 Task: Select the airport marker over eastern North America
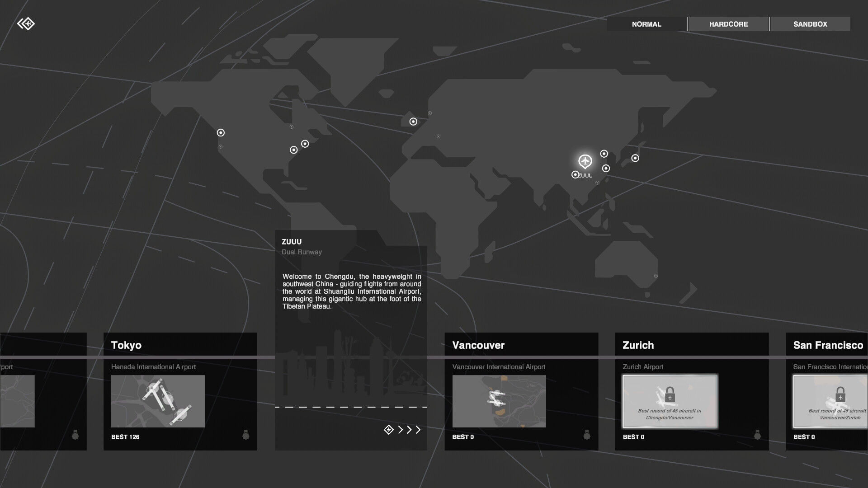pos(305,144)
